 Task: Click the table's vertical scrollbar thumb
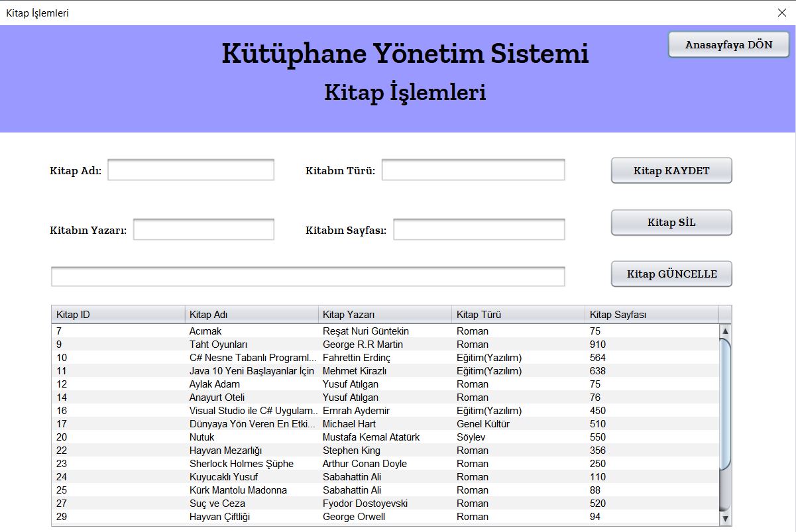pos(725,404)
